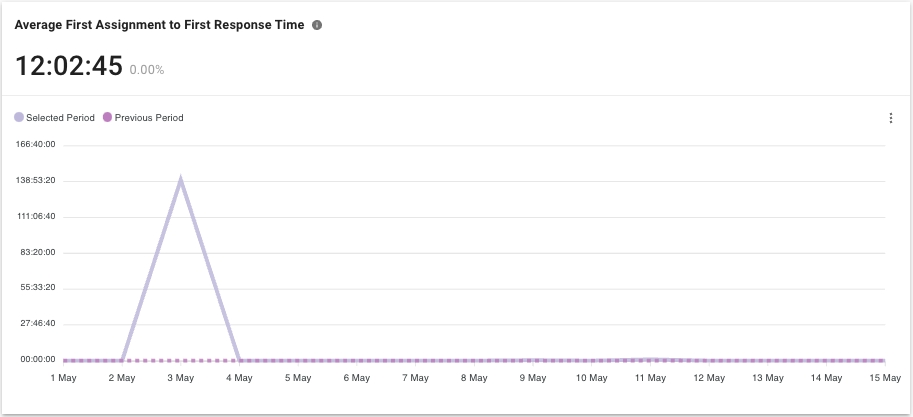Click the 0.00% change percentage
This screenshot has height=417, width=913.
coord(147,70)
